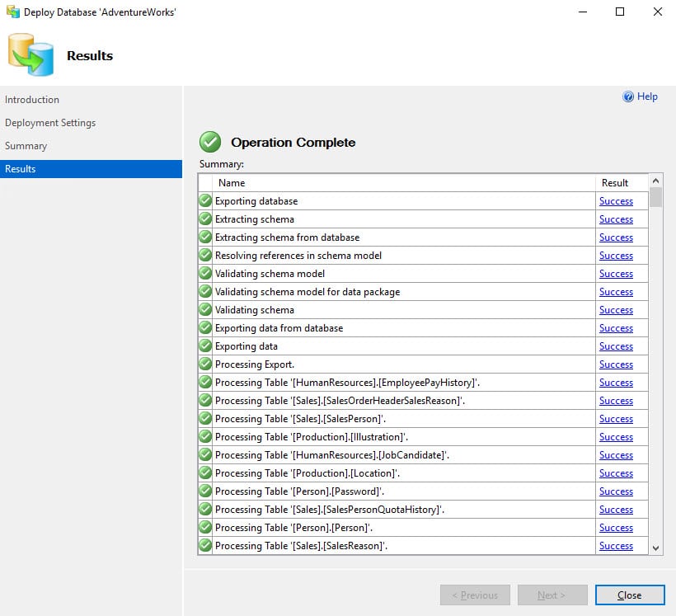Open Success link for Exporting data row
This screenshot has width=676, height=616.
616,346
